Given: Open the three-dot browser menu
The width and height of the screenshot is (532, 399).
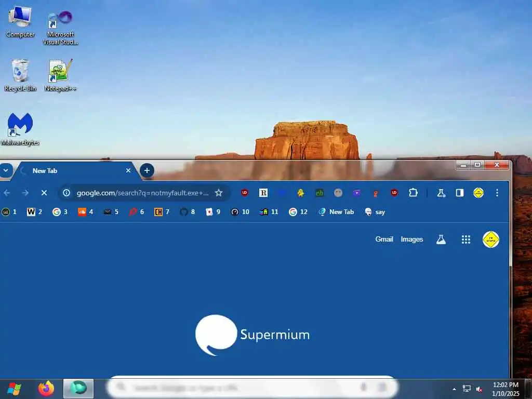Looking at the screenshot, I should [497, 193].
